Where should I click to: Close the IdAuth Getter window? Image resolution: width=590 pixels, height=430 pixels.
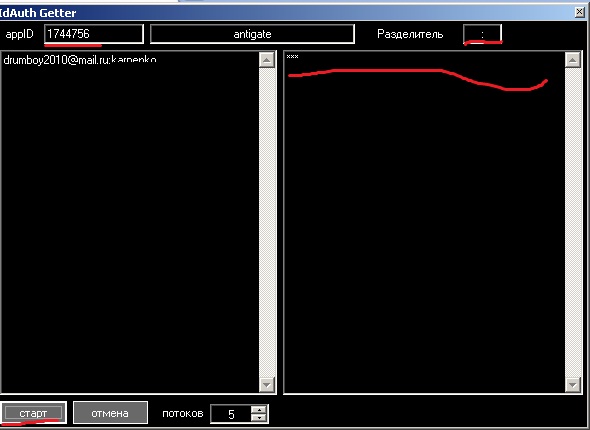point(580,12)
